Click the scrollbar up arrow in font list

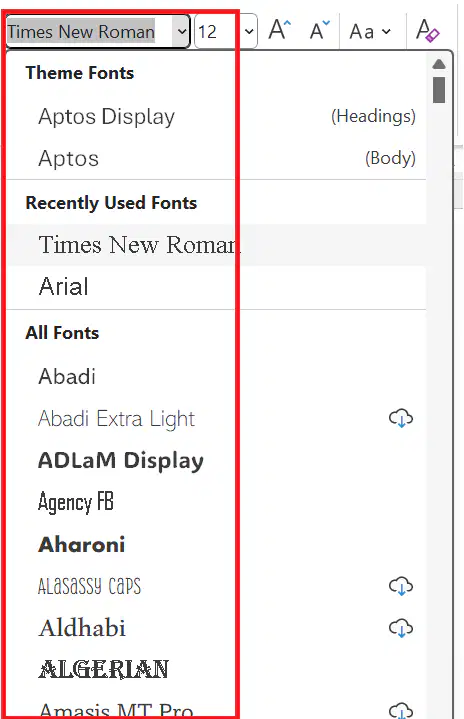pos(439,64)
